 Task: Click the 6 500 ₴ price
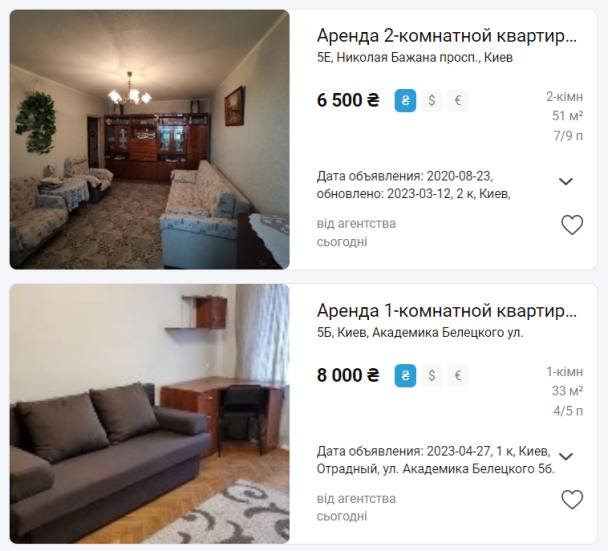click(x=348, y=100)
